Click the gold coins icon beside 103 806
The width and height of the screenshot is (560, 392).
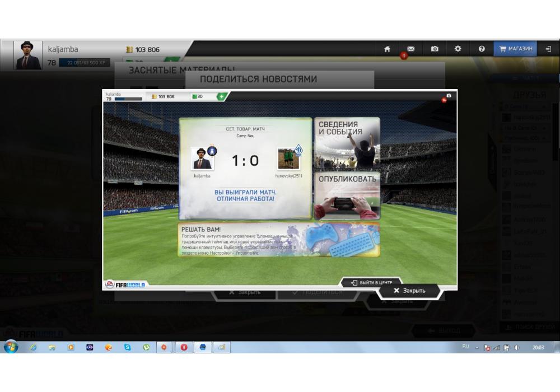click(129, 50)
